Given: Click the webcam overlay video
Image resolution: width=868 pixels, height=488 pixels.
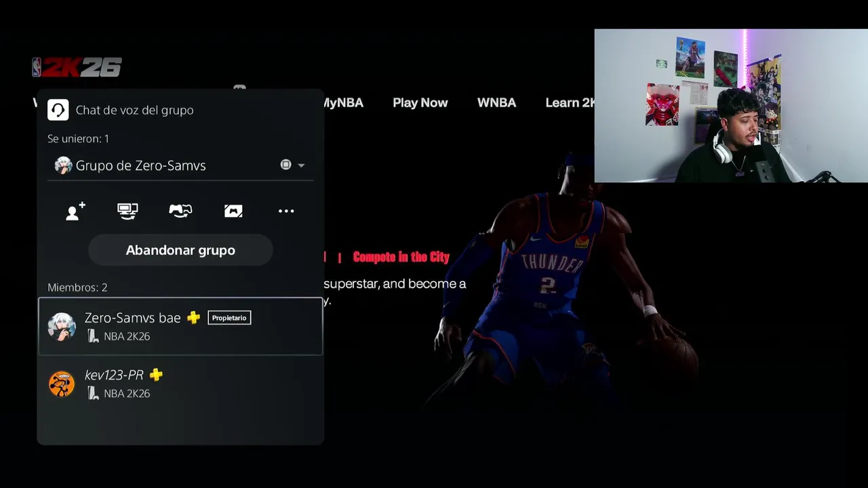Looking at the screenshot, I should [731, 106].
